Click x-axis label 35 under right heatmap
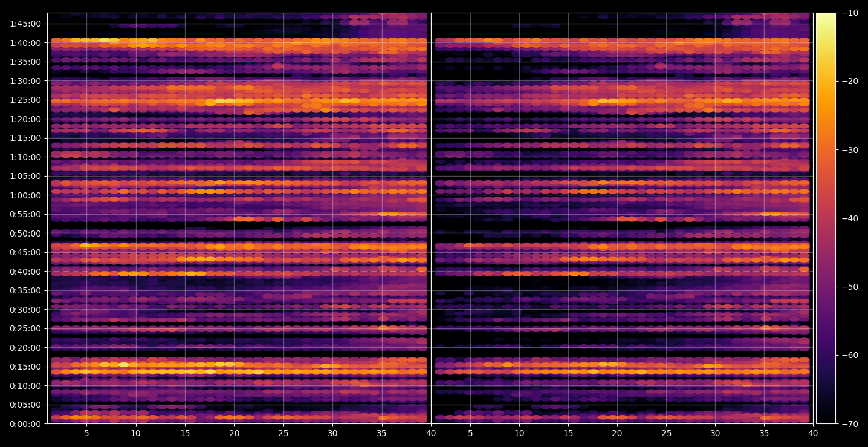Viewport: 868px width, 447px height. click(764, 434)
